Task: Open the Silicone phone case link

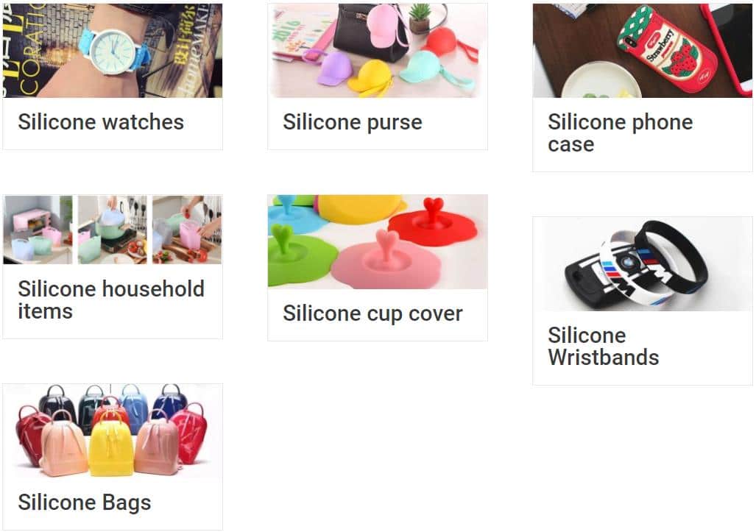Action: (x=620, y=133)
